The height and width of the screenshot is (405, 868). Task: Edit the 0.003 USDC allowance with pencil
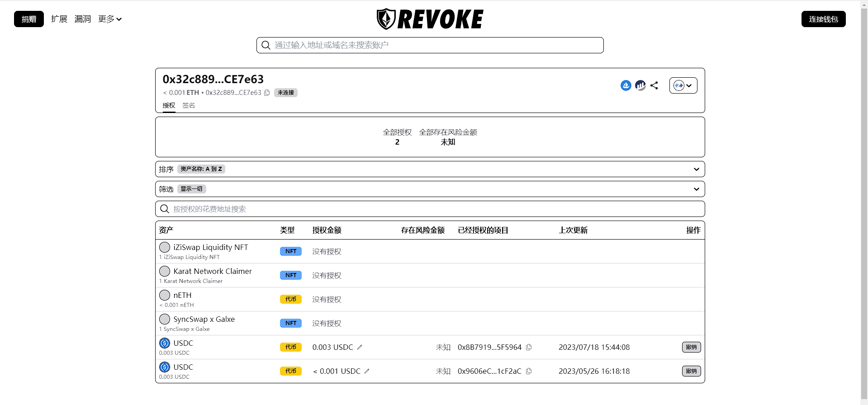pyautogui.click(x=360, y=347)
